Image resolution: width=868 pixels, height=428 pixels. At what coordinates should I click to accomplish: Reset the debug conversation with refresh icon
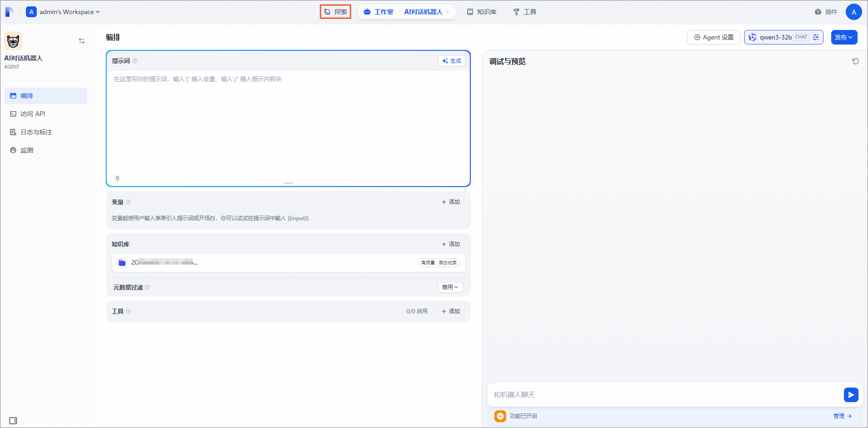click(855, 61)
